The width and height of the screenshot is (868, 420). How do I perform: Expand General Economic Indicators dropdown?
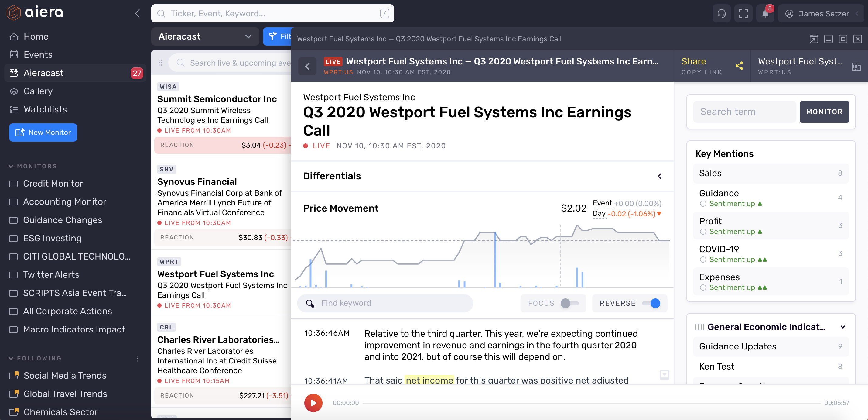coord(842,327)
